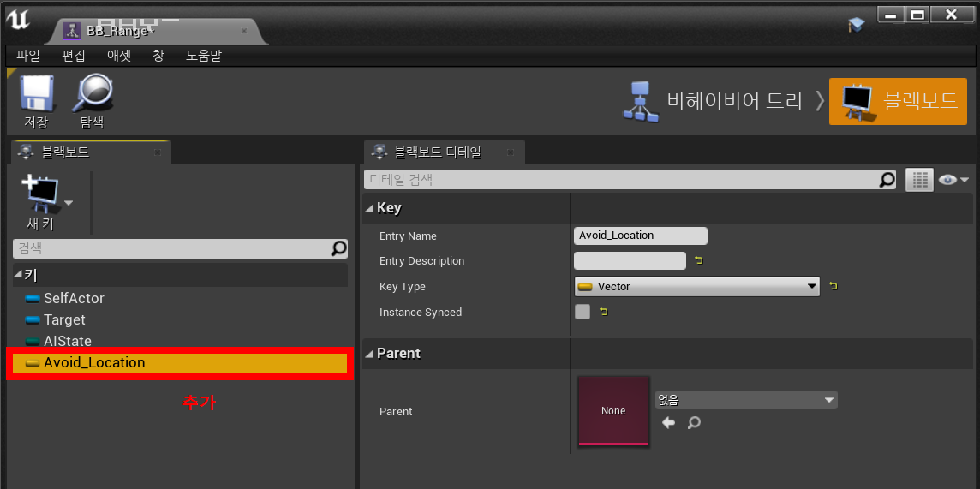
Task: Collapse the Keys (키) category
Action: (17, 274)
